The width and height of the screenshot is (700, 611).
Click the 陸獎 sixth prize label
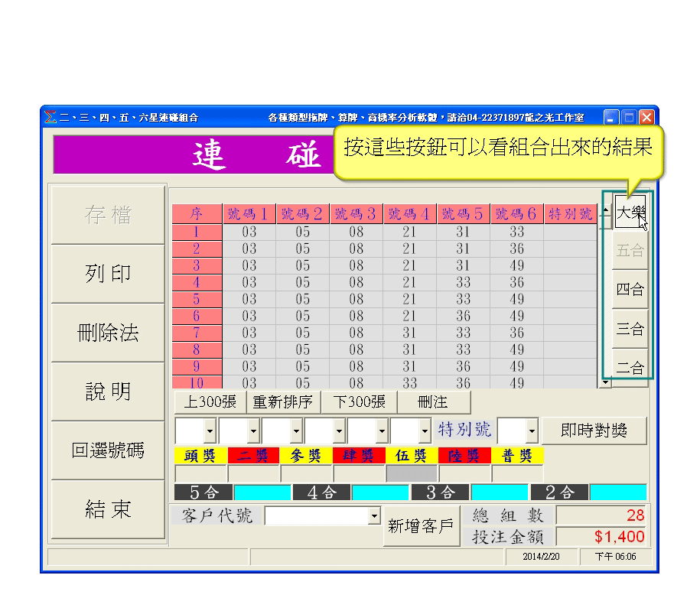(x=464, y=456)
